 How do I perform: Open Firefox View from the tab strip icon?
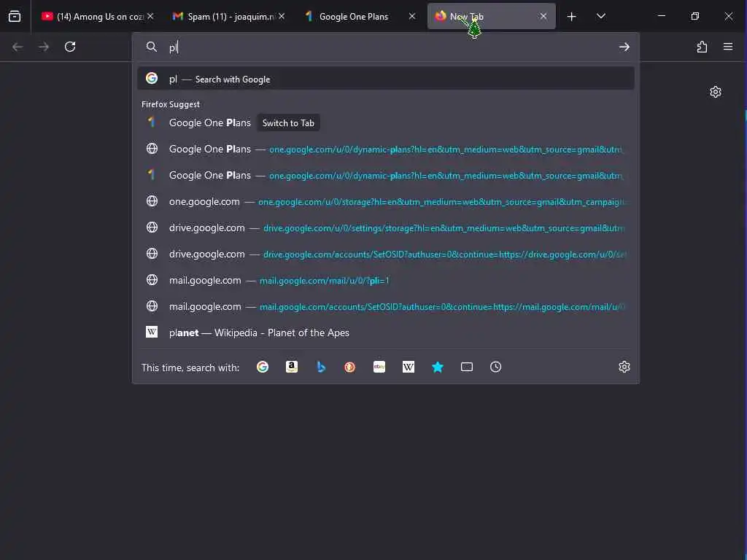coord(15,16)
